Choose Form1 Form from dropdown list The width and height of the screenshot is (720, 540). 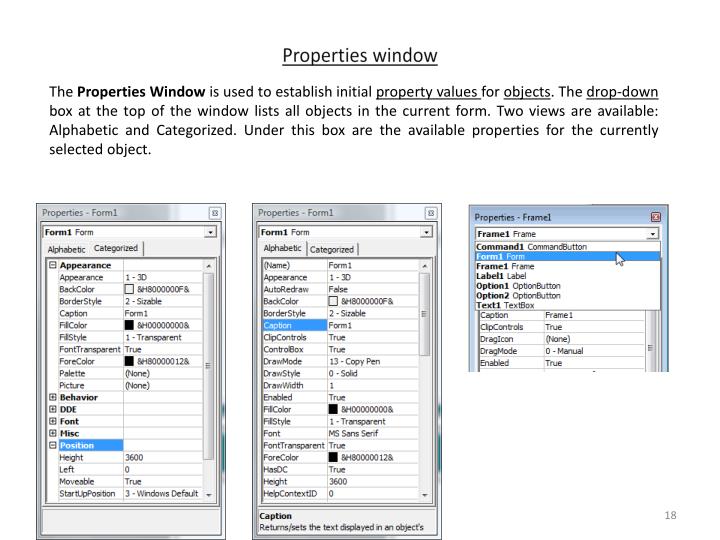(568, 257)
